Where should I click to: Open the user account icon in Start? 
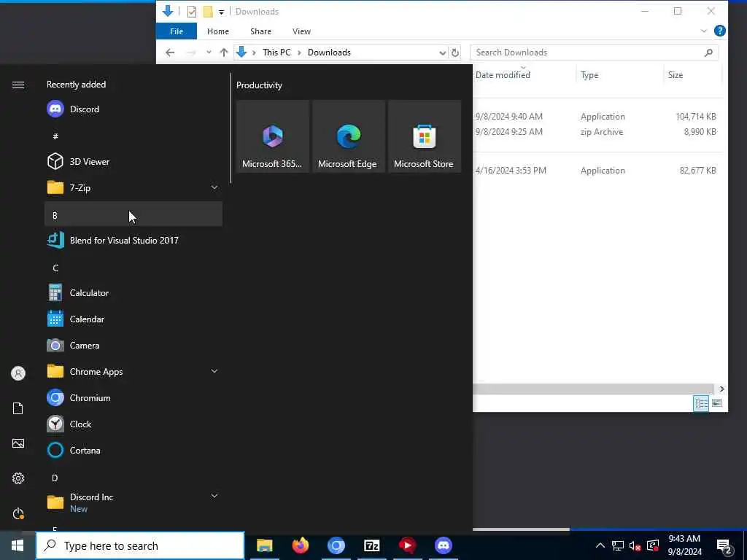(x=18, y=373)
